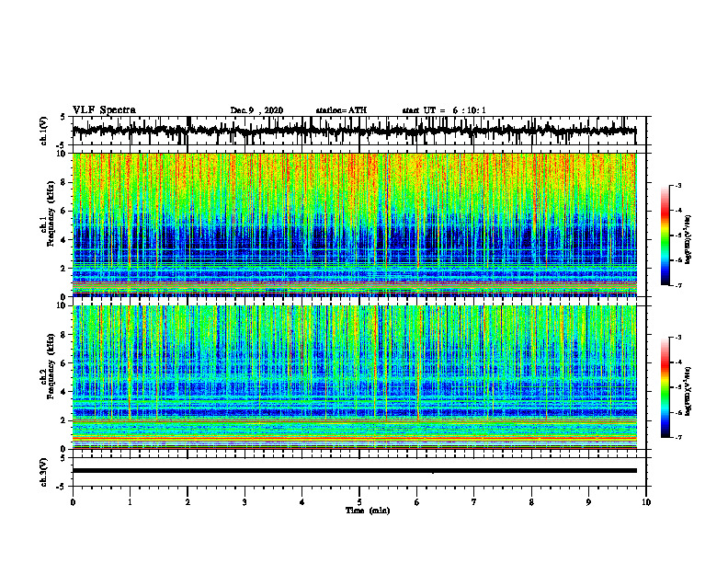Click the time axis tick label 3

245,502
